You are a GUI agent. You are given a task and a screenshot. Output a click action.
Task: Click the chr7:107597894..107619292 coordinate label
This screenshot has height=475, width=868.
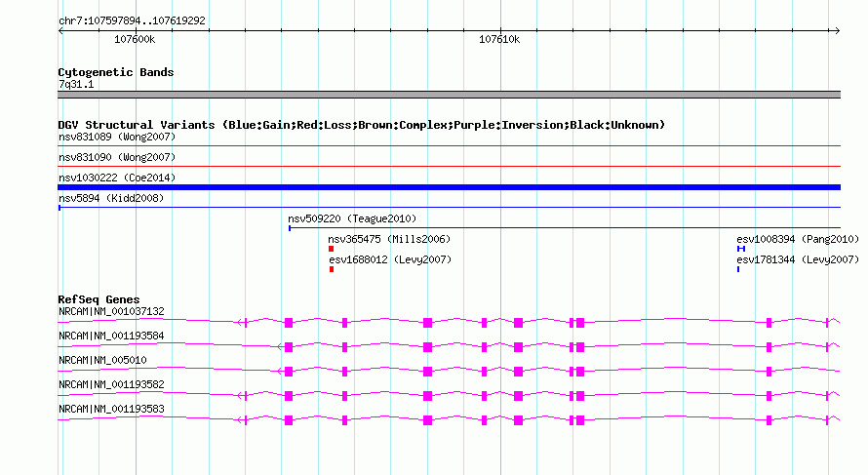[132, 20]
